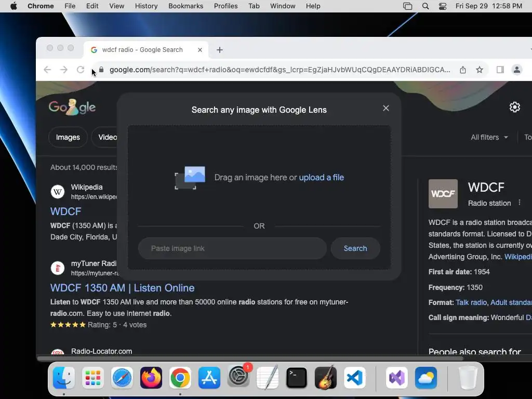Reload the current page
This screenshot has width=532, height=399.
[81, 70]
